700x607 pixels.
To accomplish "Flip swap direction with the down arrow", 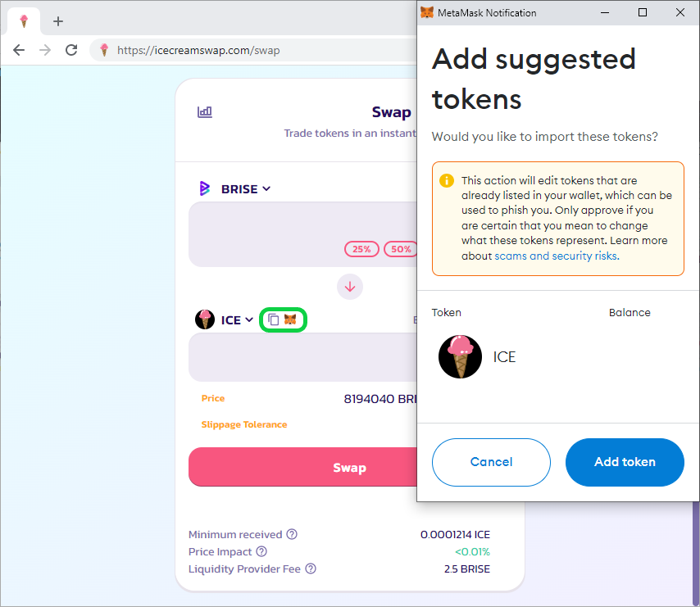I will tap(349, 287).
